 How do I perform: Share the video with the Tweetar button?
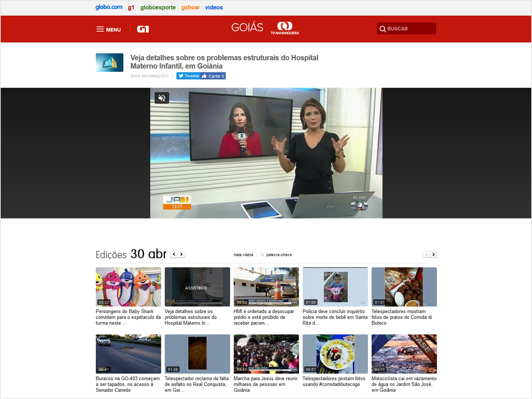point(189,76)
